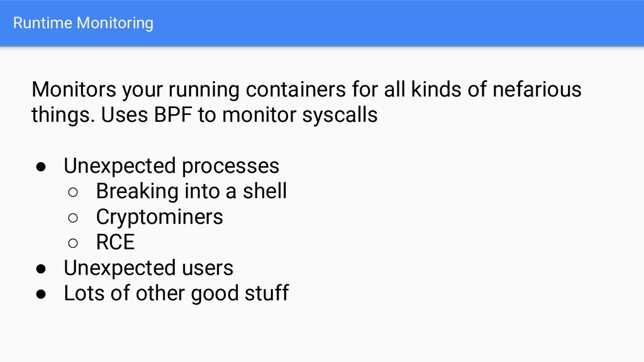Click the 'Unexpected processes' bullet text
Viewport: 644px width, 362px height.
tap(172, 166)
